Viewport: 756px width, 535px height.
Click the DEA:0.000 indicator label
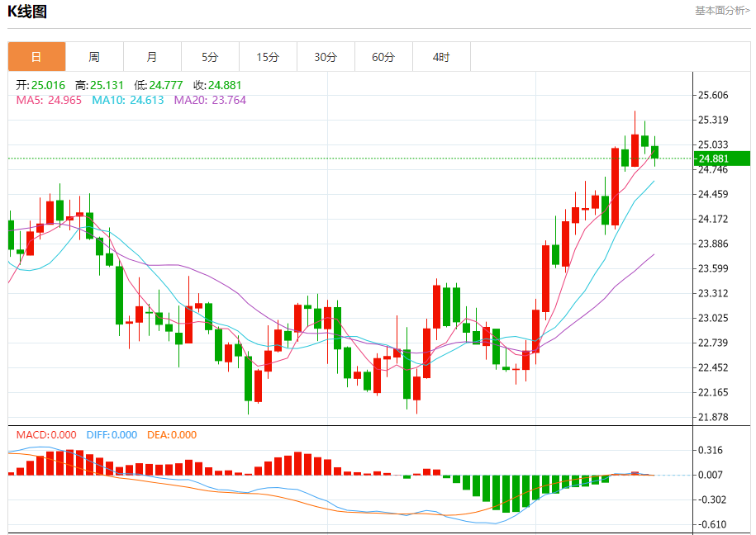pos(172,435)
